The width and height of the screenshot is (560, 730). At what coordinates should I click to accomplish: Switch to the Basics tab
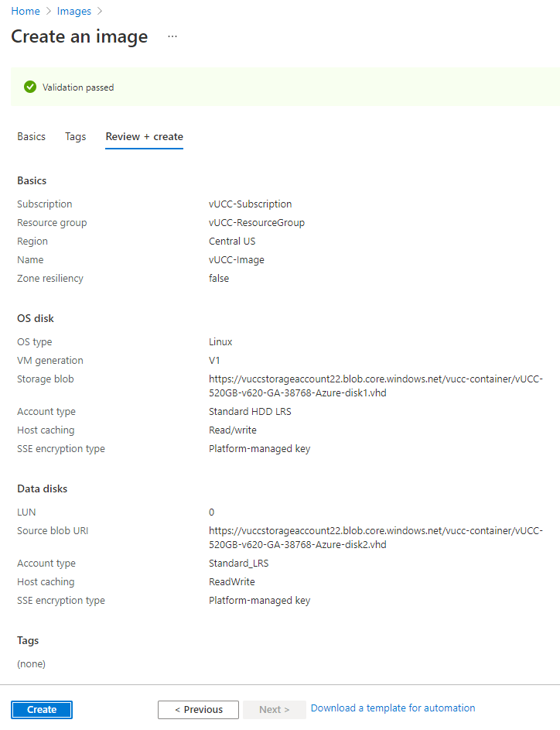[32, 136]
